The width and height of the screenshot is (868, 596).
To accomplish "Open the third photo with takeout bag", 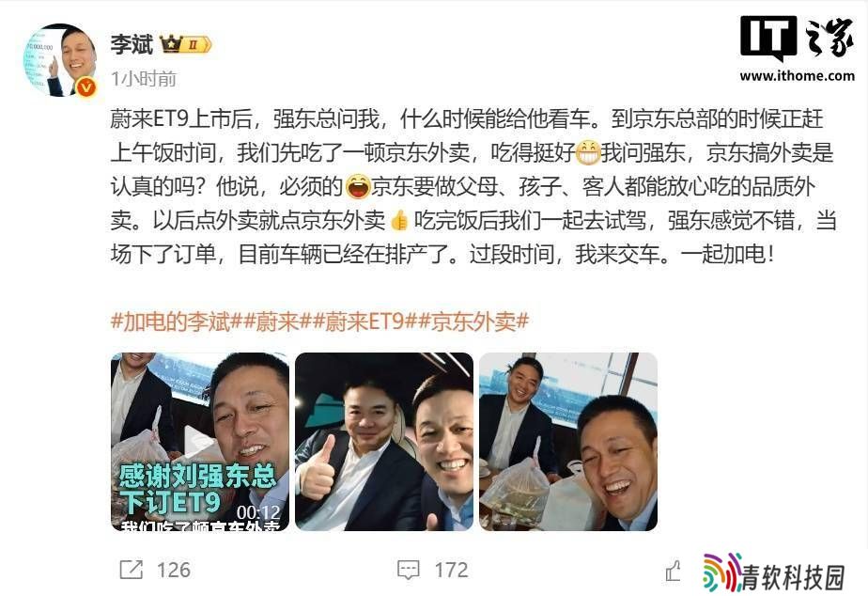I will [568, 442].
